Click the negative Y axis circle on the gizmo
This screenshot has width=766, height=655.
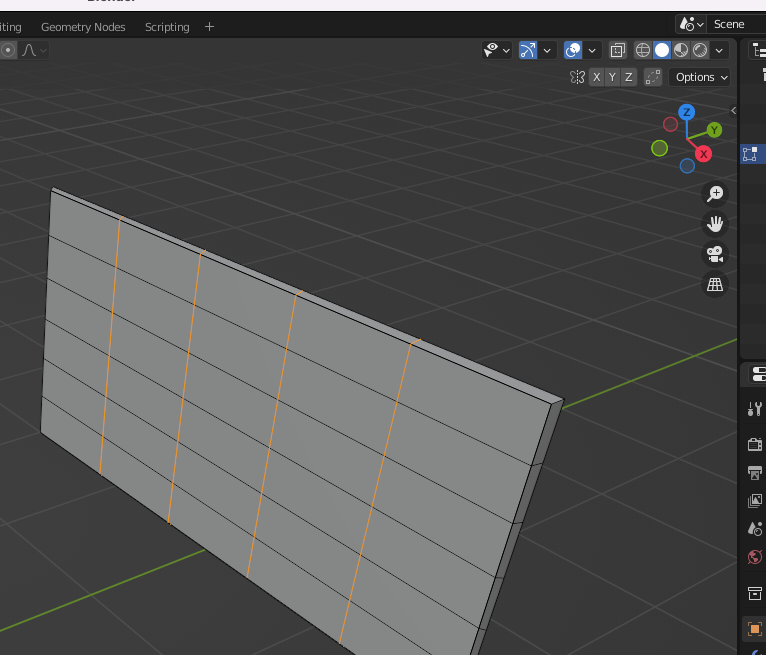[x=659, y=148]
